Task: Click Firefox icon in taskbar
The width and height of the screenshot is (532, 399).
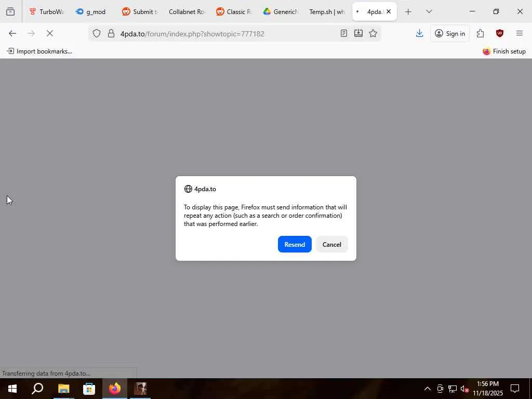Action: pyautogui.click(x=115, y=389)
